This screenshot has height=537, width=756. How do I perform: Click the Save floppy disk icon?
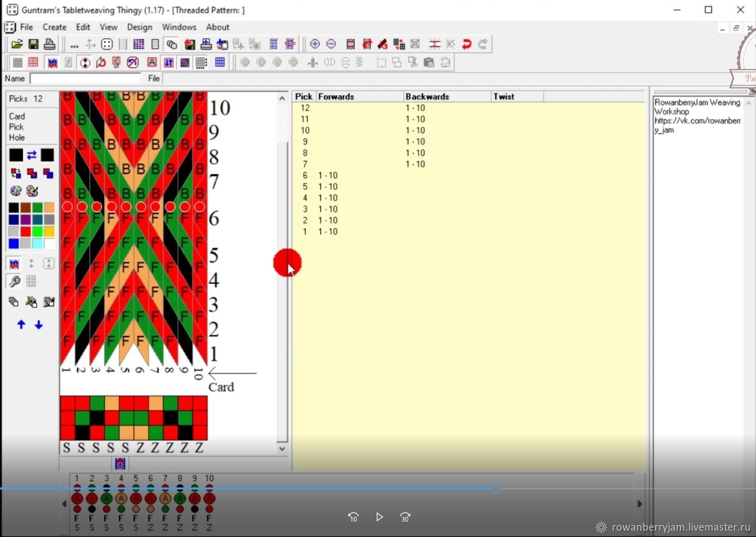click(x=34, y=44)
